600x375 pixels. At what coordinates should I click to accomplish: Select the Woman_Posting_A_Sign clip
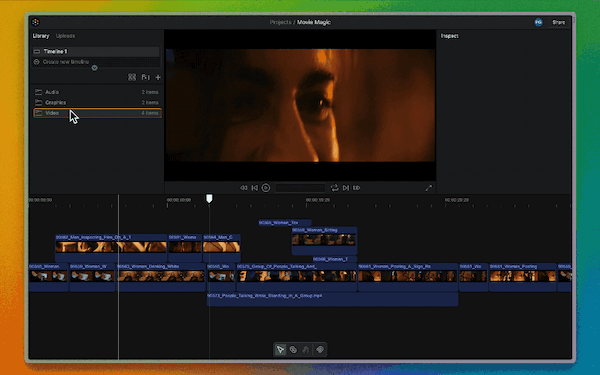pyautogui.click(x=408, y=277)
